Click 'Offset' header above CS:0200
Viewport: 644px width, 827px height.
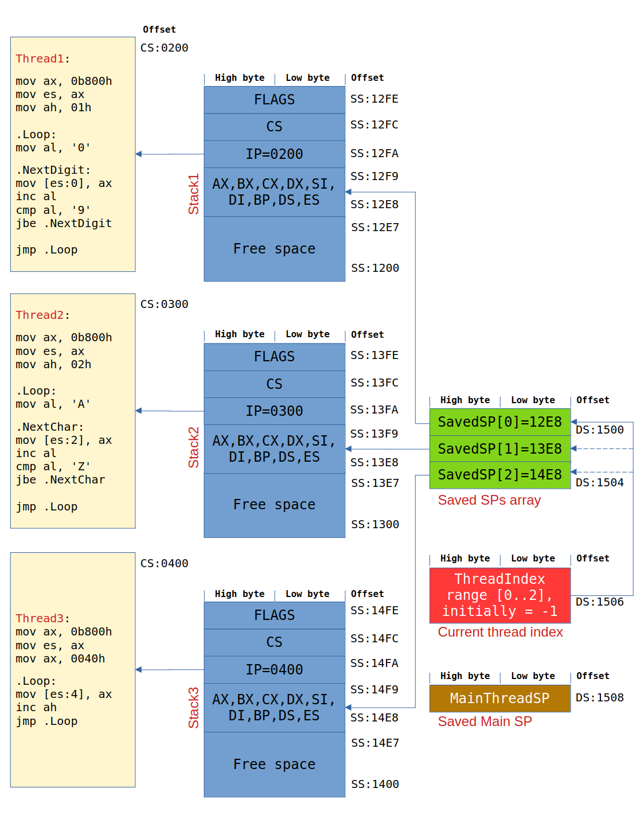point(159,30)
